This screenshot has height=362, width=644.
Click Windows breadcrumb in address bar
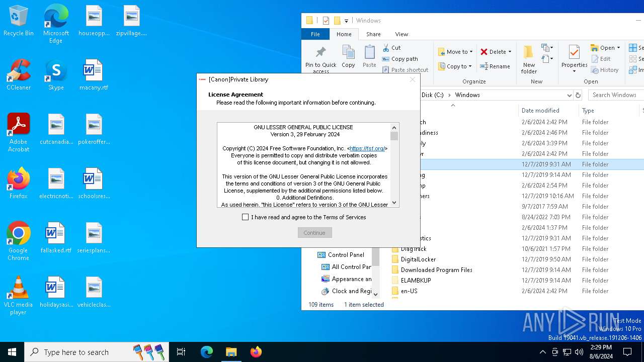[467, 95]
